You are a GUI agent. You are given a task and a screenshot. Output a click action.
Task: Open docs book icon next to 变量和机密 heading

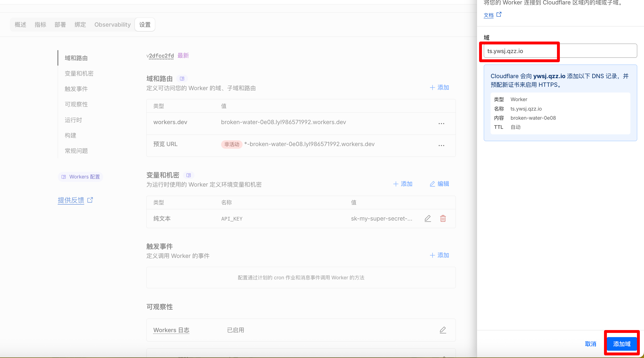(x=189, y=175)
